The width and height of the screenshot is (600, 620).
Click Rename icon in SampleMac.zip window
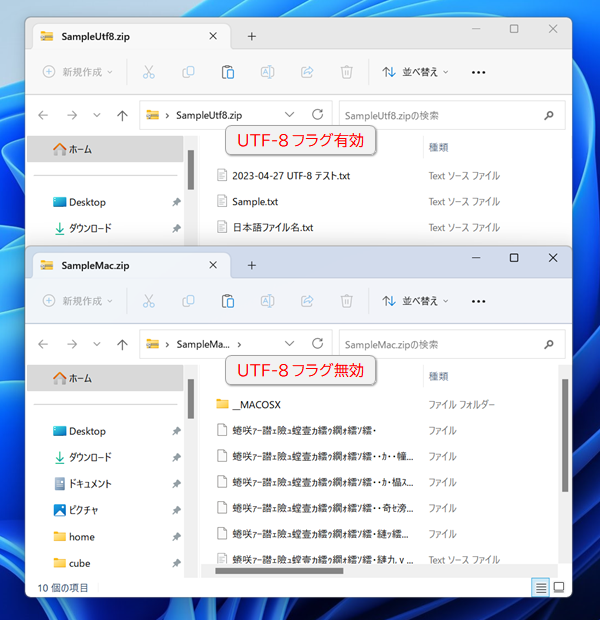[267, 301]
